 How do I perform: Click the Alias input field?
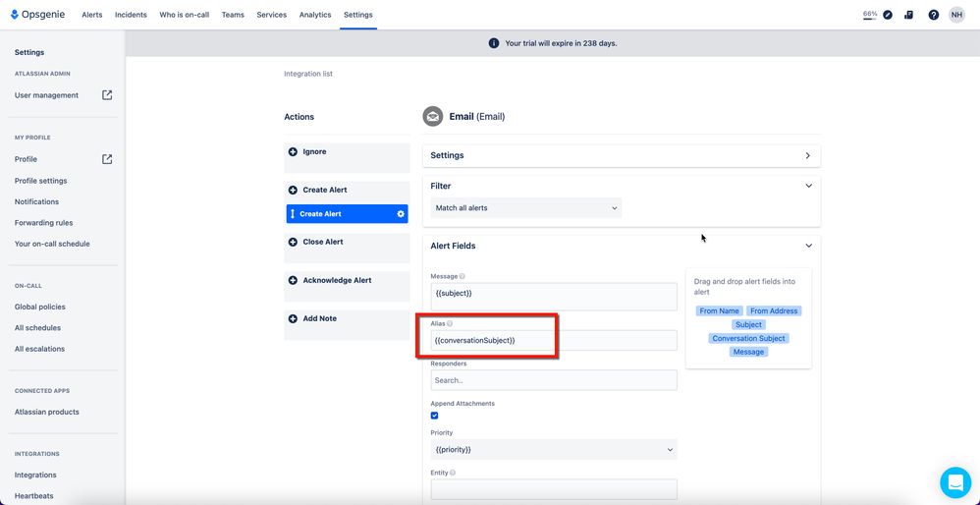coord(554,341)
